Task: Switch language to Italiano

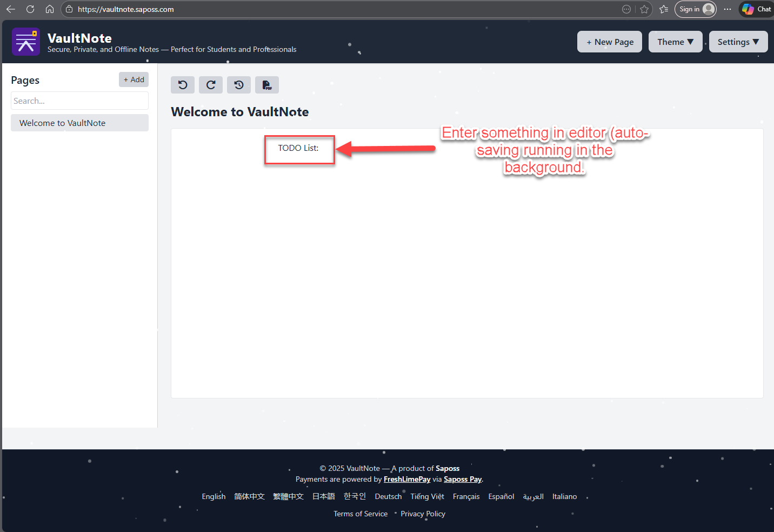Action: click(564, 496)
